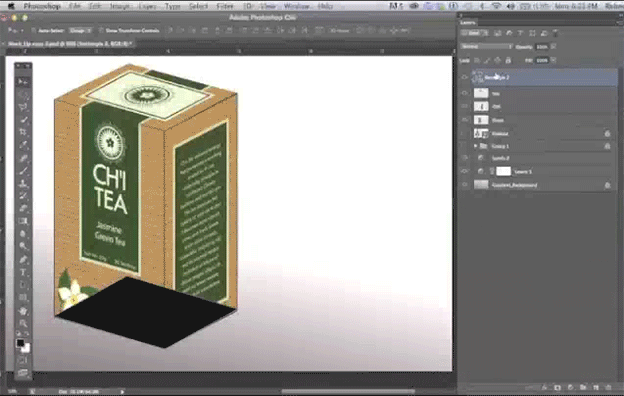The height and width of the screenshot is (396, 624).
Task: Toggle visibility of the Group 1 layer
Action: point(464,146)
